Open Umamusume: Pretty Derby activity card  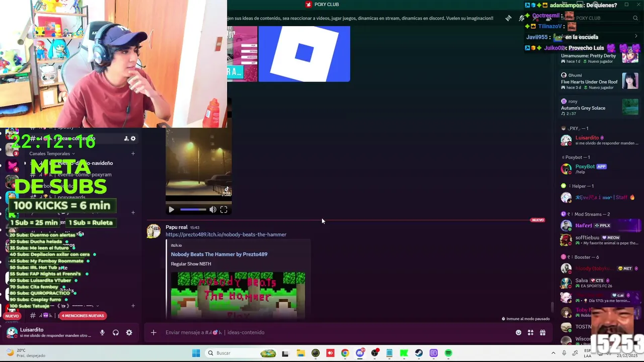click(x=599, y=56)
